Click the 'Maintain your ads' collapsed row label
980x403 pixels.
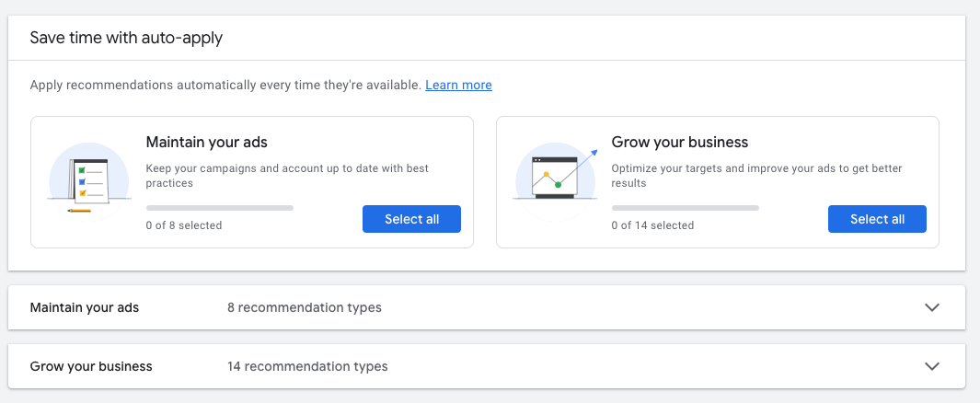(85, 307)
